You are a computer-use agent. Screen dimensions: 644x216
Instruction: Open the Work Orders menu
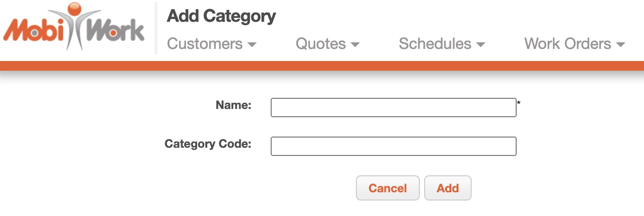point(567,44)
